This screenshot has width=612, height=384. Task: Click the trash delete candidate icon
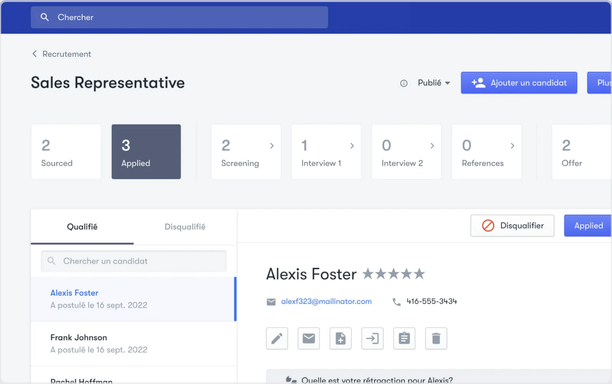tap(436, 338)
